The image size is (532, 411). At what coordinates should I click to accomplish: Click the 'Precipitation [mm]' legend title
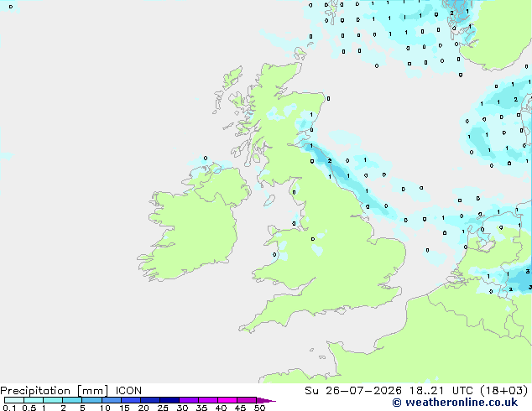tap(55, 391)
